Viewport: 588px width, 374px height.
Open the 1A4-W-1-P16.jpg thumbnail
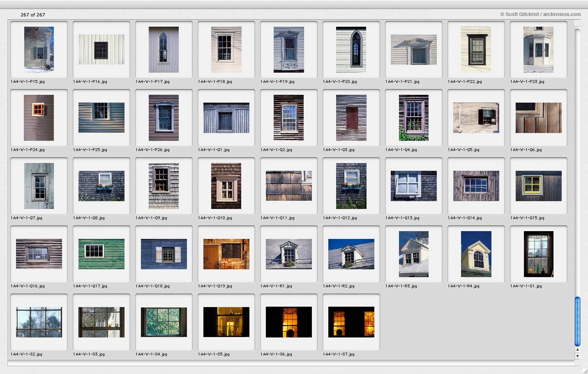pyautogui.click(x=101, y=49)
